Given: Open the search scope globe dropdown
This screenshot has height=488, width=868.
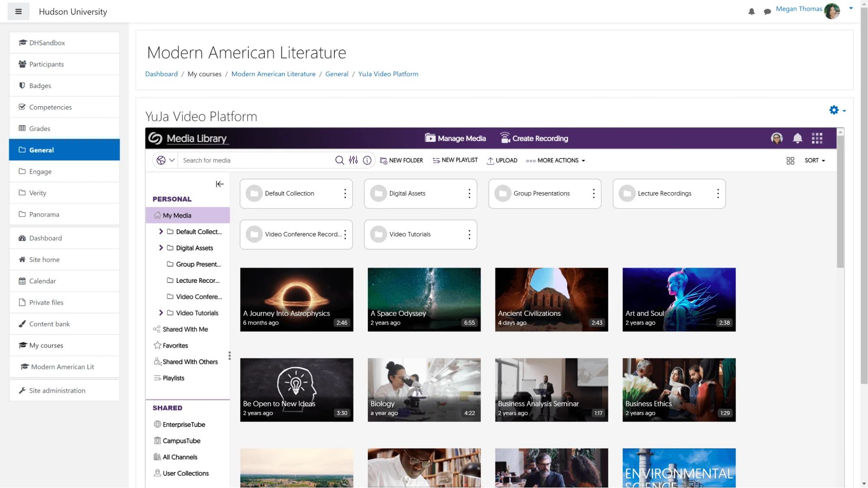Looking at the screenshot, I should pyautogui.click(x=165, y=160).
